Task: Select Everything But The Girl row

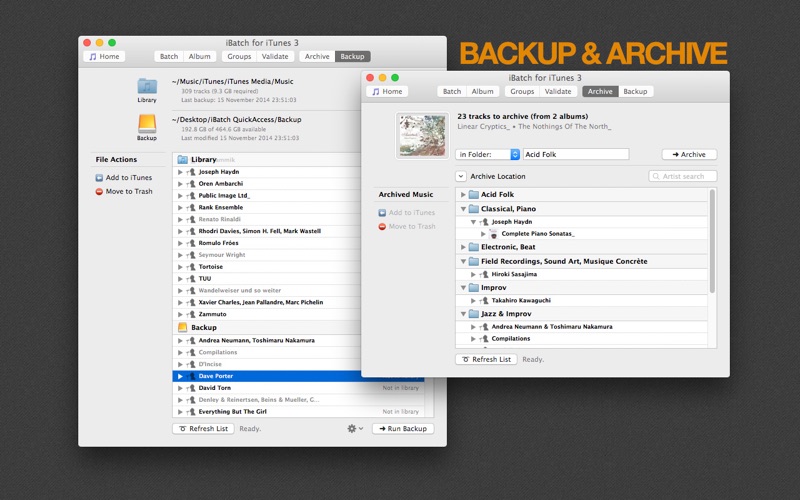Action: [x=298, y=412]
